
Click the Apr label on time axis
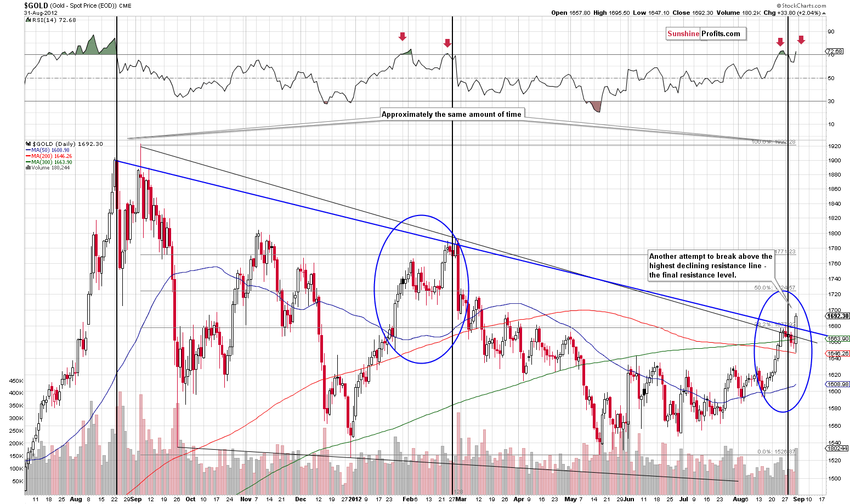519,500
